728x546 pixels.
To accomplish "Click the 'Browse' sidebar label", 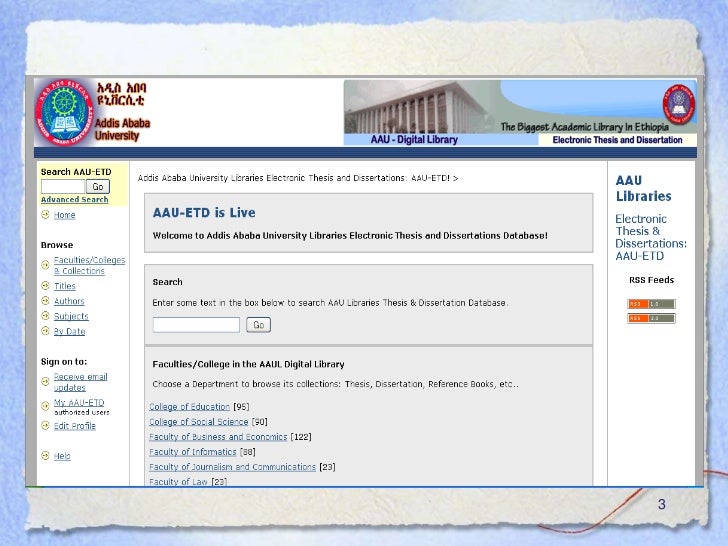I will 57,245.
